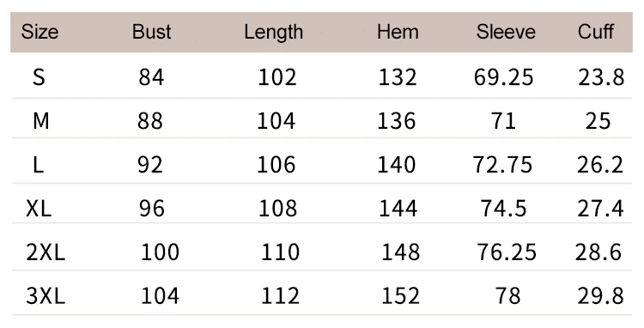The width and height of the screenshot is (644, 328).
Task: Click the Hem column header
Action: pyautogui.click(x=398, y=32)
